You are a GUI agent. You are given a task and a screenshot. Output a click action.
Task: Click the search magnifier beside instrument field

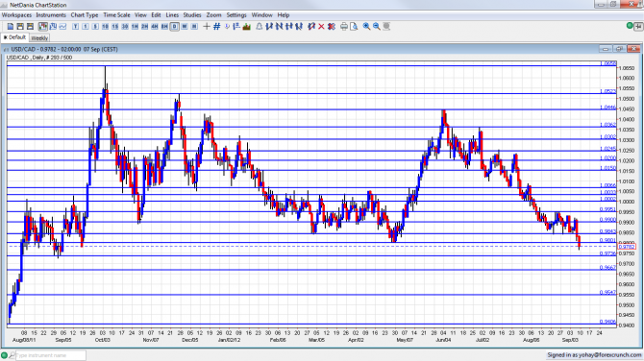[x=12, y=355]
